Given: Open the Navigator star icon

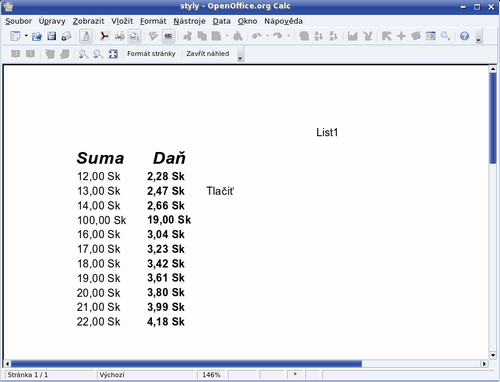Looking at the screenshot, I should click(401, 36).
